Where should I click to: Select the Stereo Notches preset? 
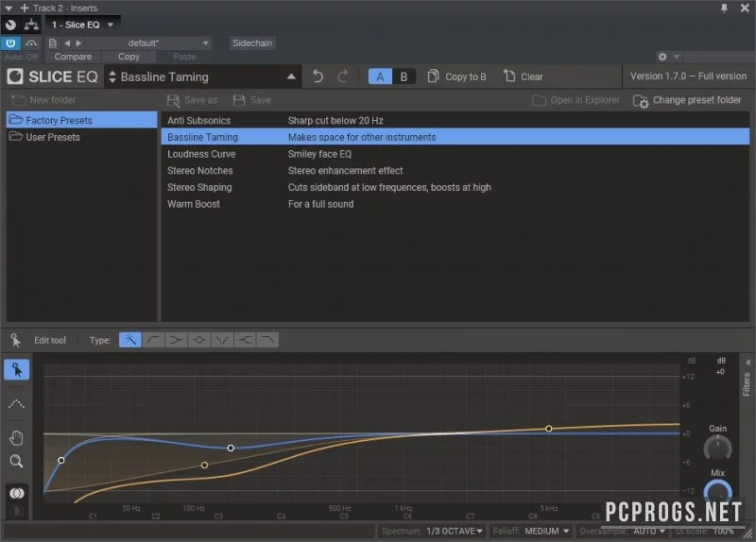(x=455, y=171)
